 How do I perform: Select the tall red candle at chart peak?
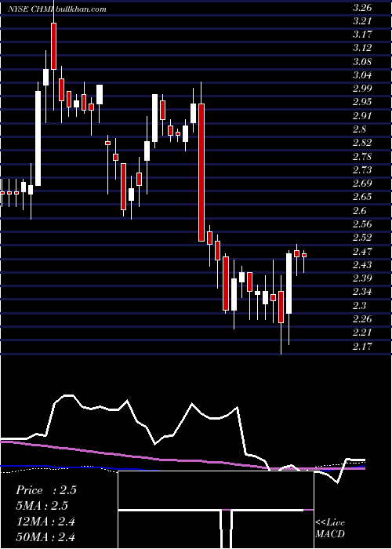(x=53, y=45)
